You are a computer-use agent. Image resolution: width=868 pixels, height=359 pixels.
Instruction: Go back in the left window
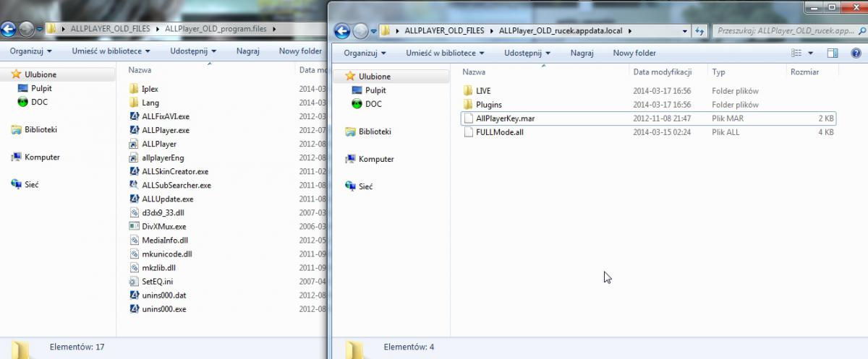point(7,29)
